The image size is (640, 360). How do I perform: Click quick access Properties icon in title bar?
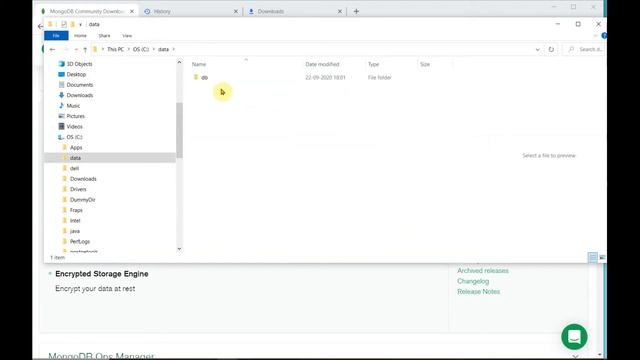click(x=64, y=24)
